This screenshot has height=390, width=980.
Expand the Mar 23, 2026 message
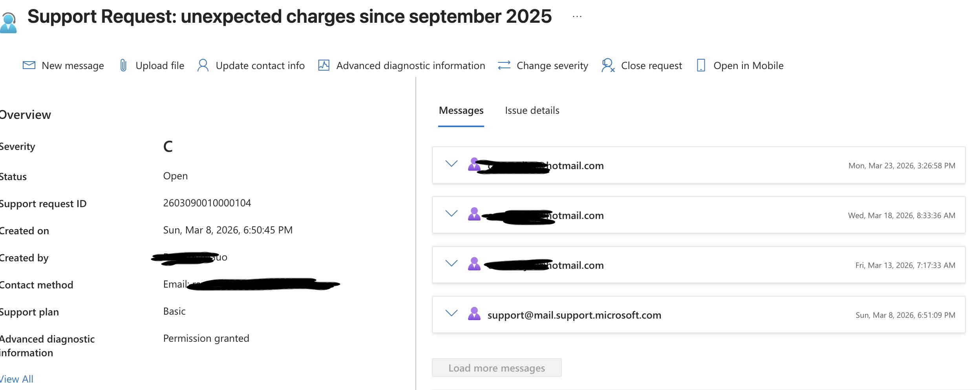[x=452, y=164]
